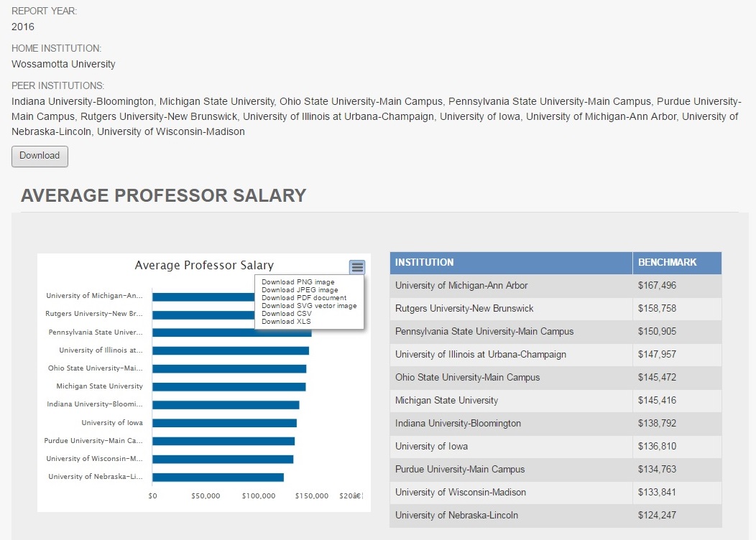
Task: Click the Wossamotta University home institution text
Action: click(63, 64)
